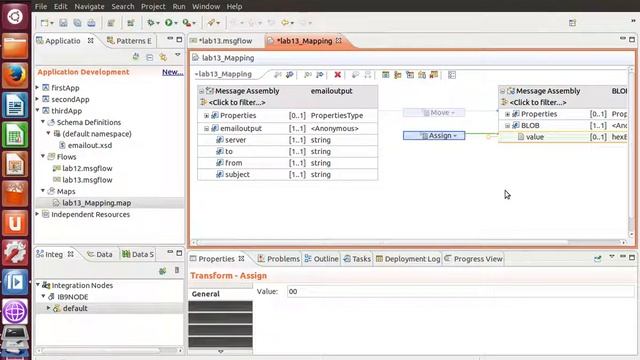Expand Independent Resources node

point(38,214)
